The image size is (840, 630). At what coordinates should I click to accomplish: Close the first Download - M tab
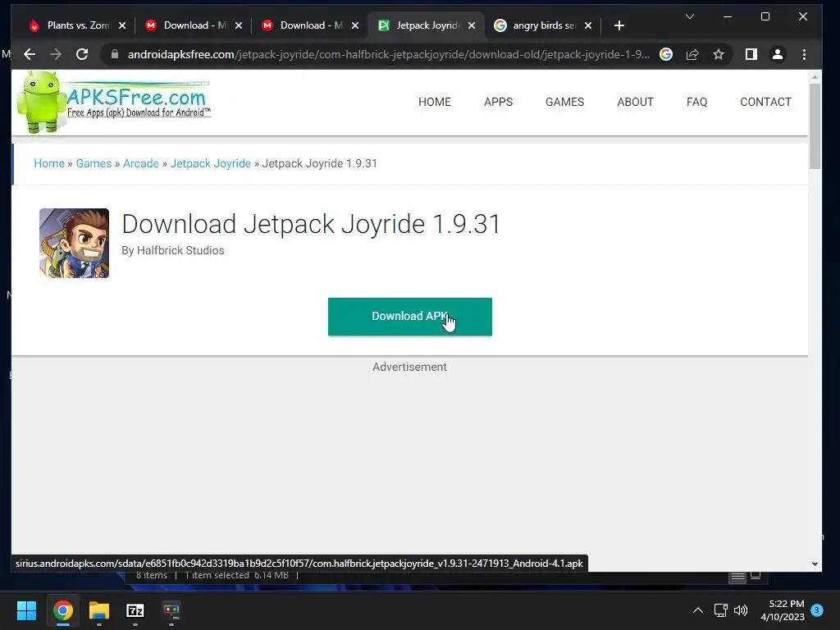click(x=239, y=25)
